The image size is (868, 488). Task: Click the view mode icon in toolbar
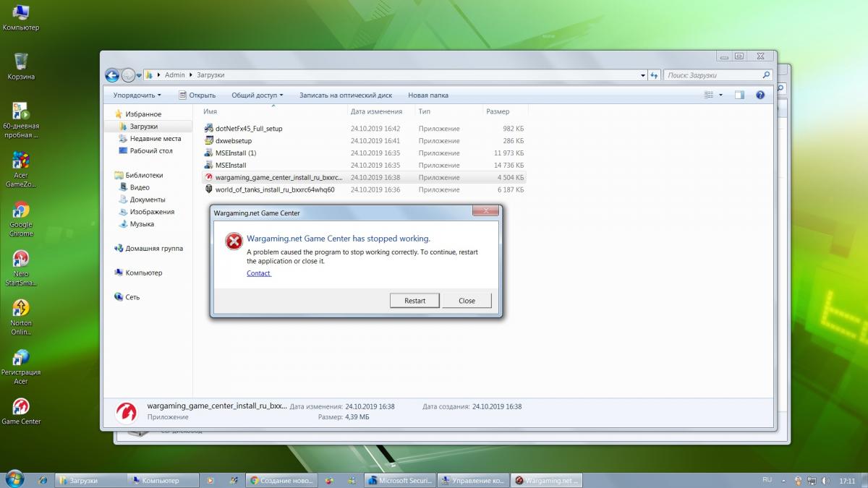710,95
